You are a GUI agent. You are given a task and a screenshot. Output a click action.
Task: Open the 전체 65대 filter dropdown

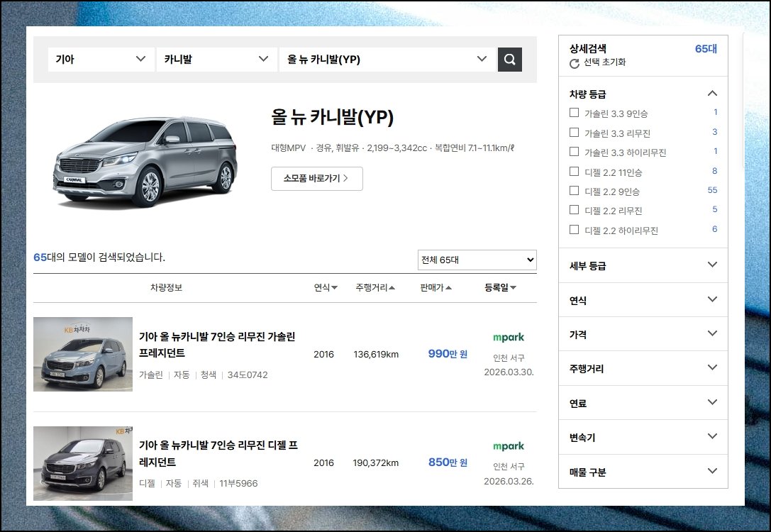(x=477, y=260)
